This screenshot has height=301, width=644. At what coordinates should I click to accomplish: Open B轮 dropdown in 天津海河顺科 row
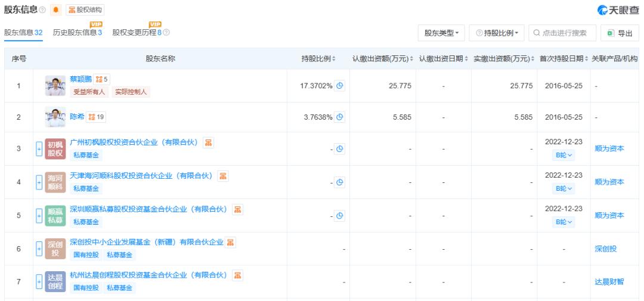564,188
